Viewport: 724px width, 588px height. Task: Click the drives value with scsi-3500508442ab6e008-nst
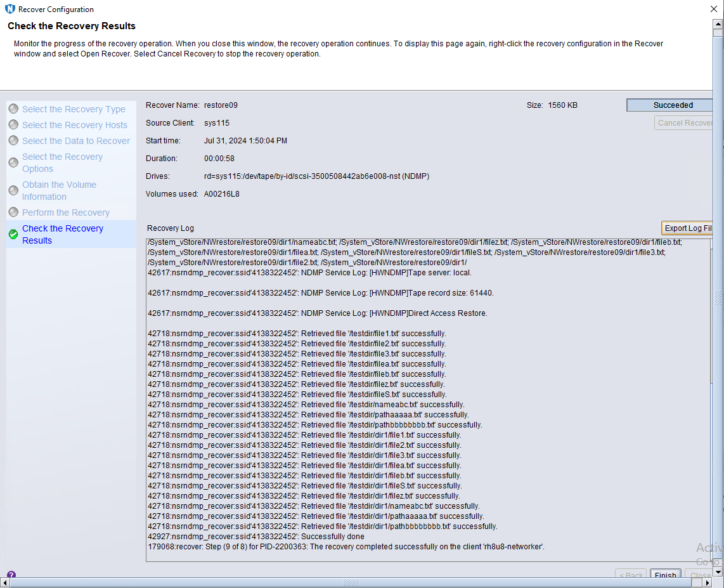tap(317, 176)
